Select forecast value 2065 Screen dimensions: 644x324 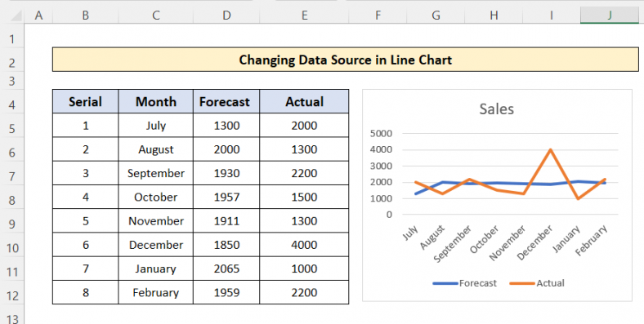pos(226,269)
